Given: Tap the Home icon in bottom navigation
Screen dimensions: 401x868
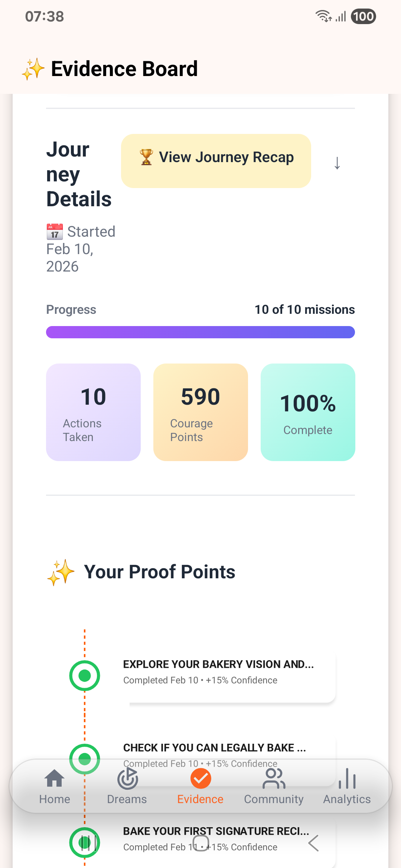Looking at the screenshot, I should (x=55, y=778).
